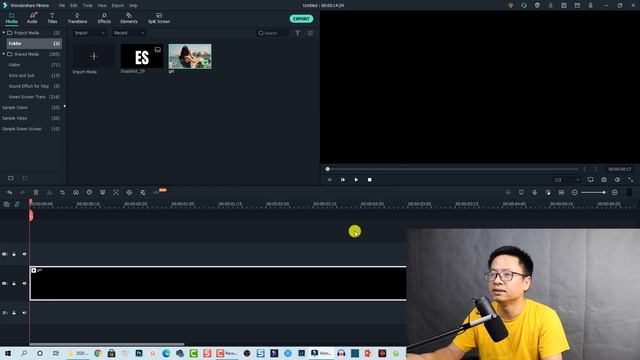Click the redo arrow in timeline toolbar

click(x=22, y=192)
